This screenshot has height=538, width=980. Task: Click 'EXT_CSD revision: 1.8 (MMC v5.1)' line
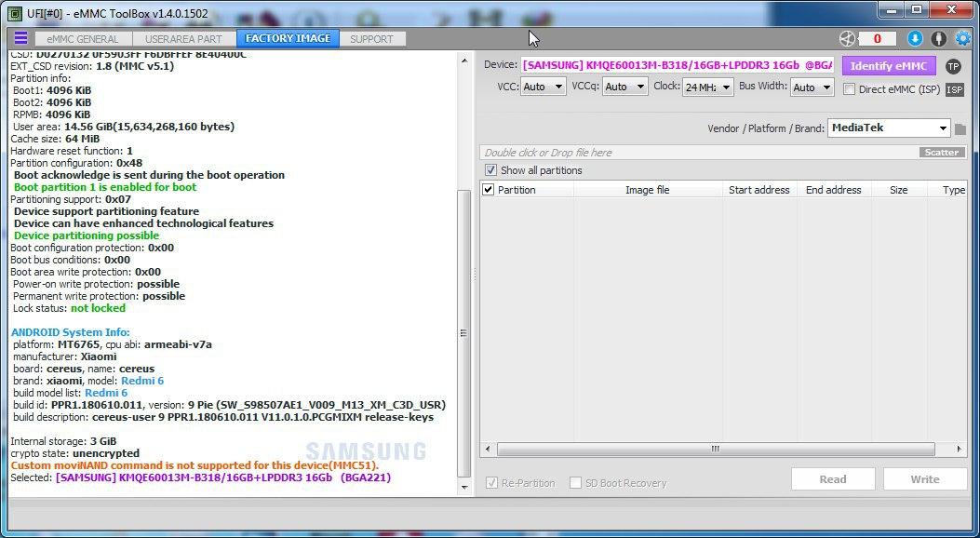pos(92,65)
